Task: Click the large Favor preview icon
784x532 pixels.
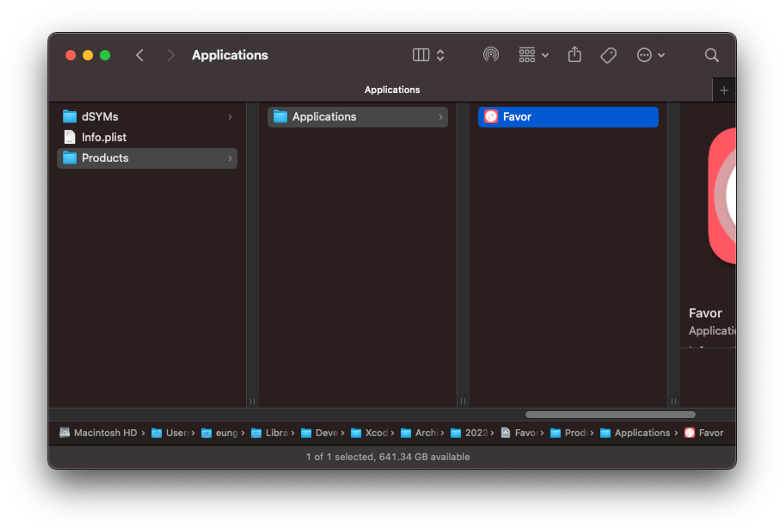Action: pos(722,196)
